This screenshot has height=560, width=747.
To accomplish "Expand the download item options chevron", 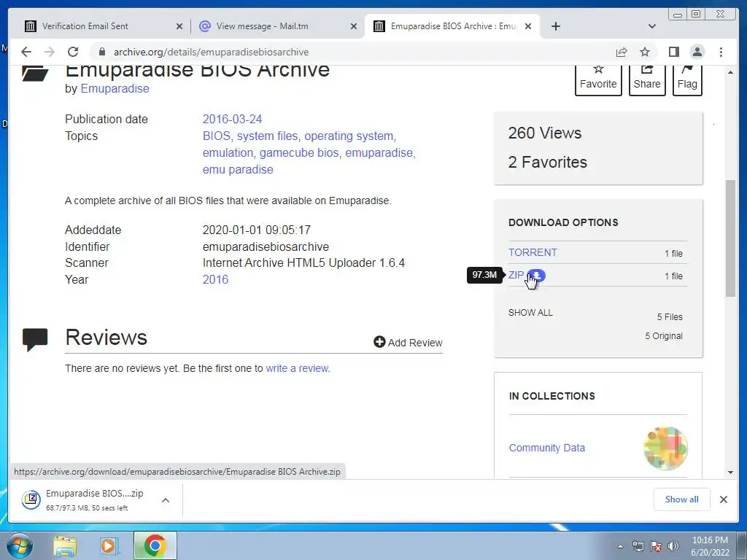I will pos(166,500).
